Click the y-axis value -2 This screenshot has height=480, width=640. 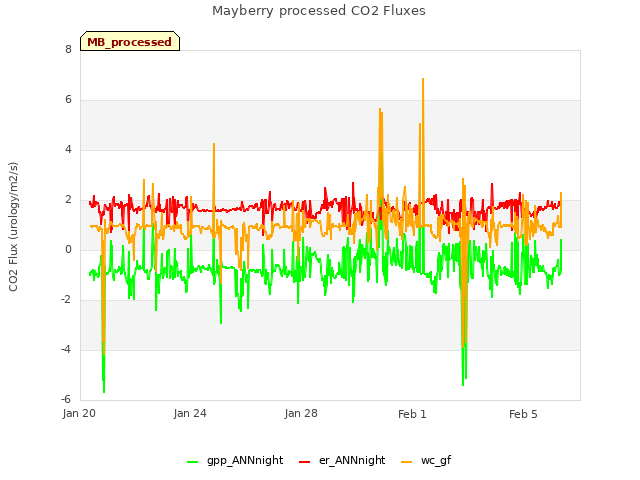tap(66, 300)
